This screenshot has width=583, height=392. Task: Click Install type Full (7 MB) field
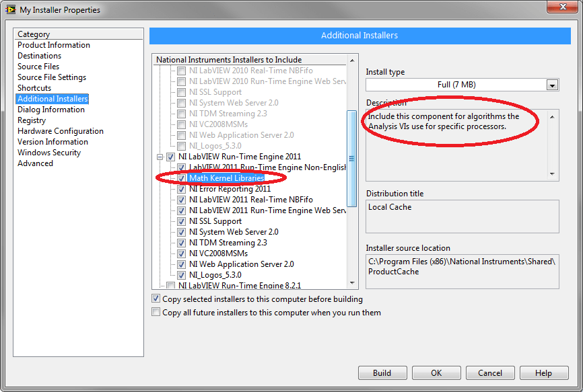pos(456,85)
